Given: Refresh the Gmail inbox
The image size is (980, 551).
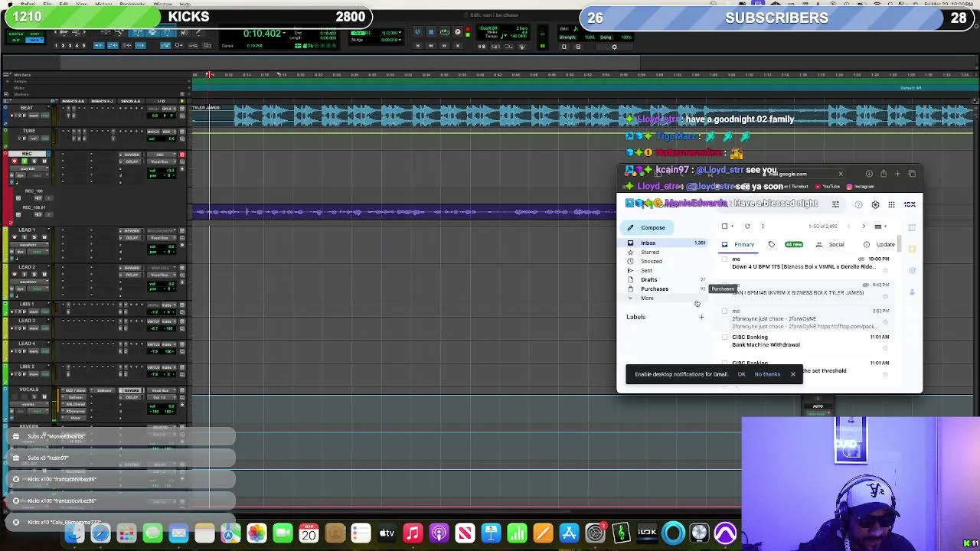Looking at the screenshot, I should pyautogui.click(x=747, y=227).
